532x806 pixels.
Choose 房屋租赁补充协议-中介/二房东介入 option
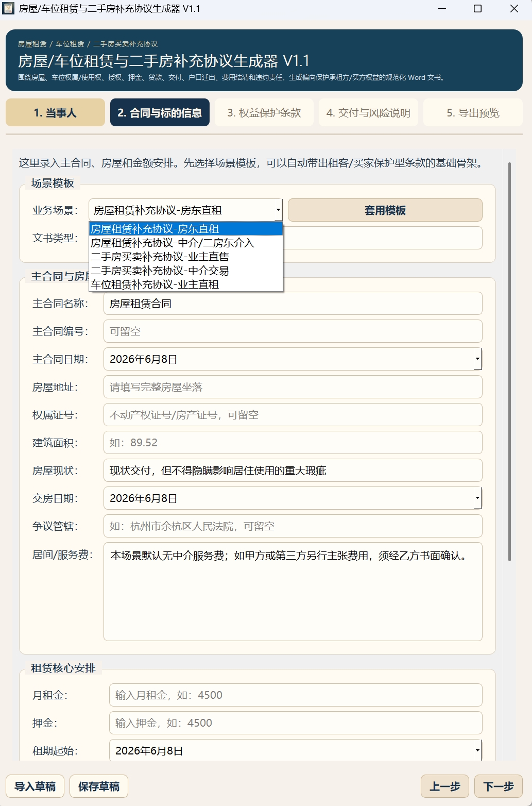[186, 243]
